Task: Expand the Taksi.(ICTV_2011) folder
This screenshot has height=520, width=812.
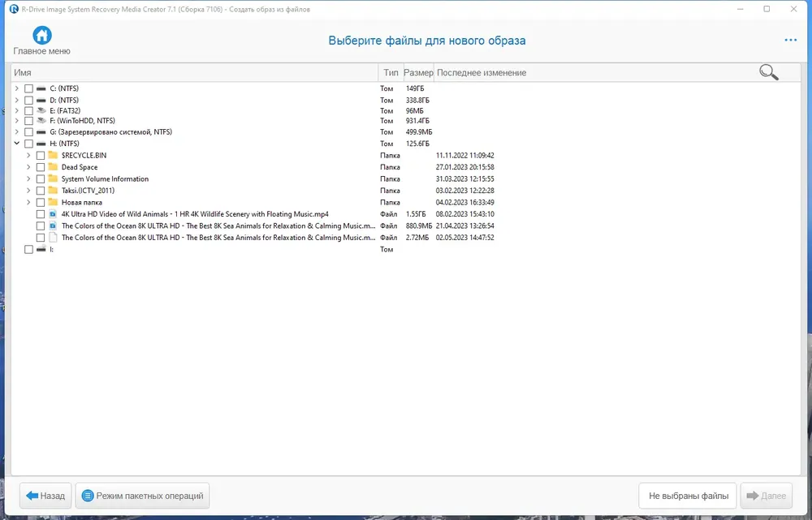Action: click(x=28, y=191)
